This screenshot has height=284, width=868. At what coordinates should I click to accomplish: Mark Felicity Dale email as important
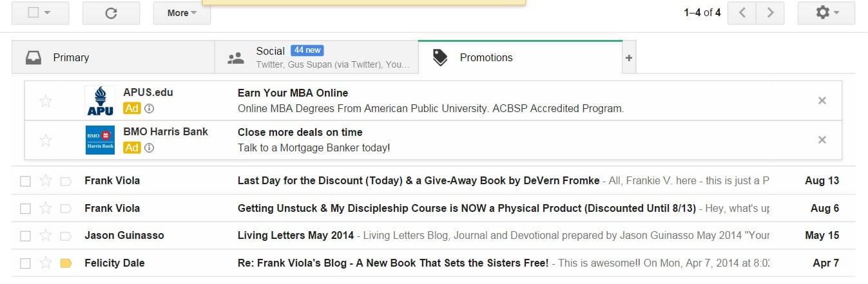(65, 263)
